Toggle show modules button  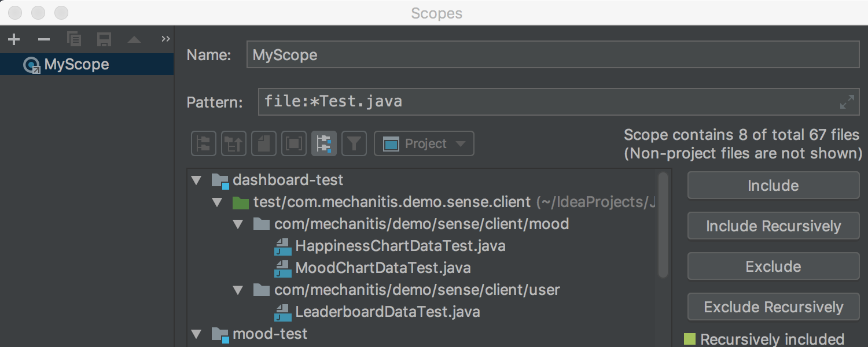pyautogui.click(x=294, y=144)
